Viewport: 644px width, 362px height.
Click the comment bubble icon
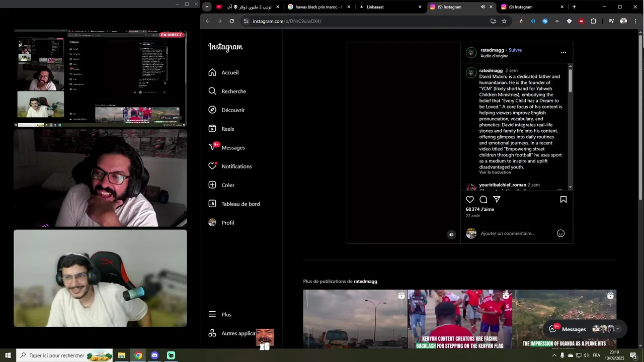[484, 200]
